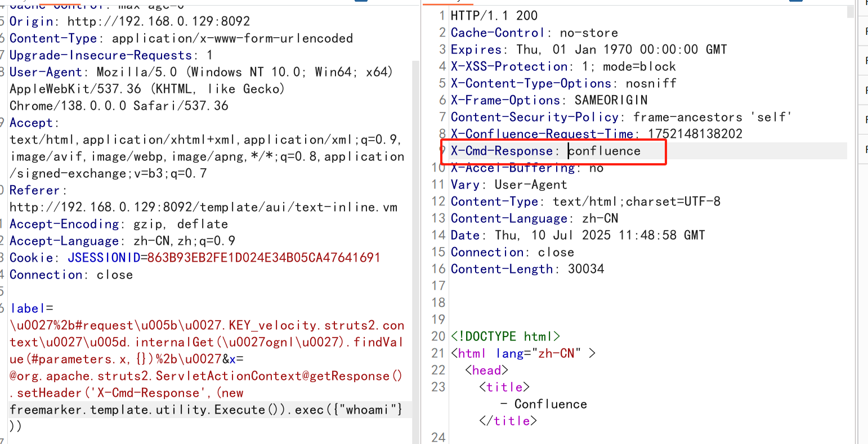Click the Origin header line in request

click(x=129, y=21)
